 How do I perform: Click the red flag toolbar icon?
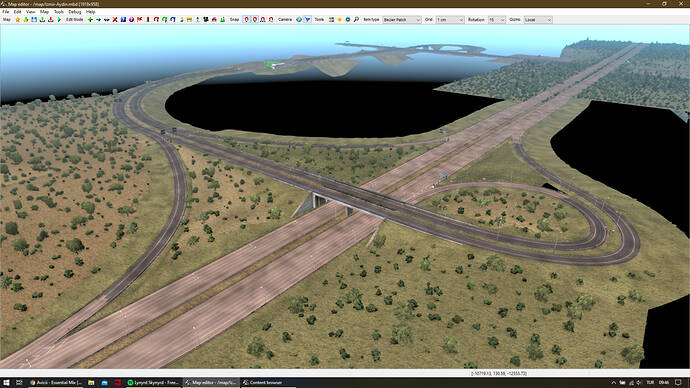(139, 20)
